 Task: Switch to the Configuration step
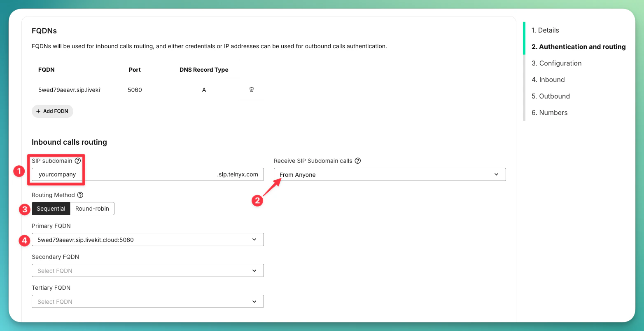tap(556, 63)
